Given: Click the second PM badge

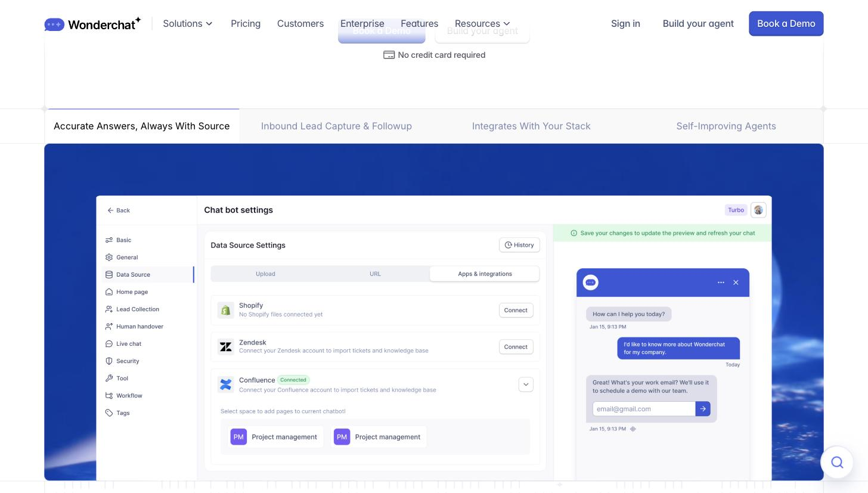Looking at the screenshot, I should point(342,437).
